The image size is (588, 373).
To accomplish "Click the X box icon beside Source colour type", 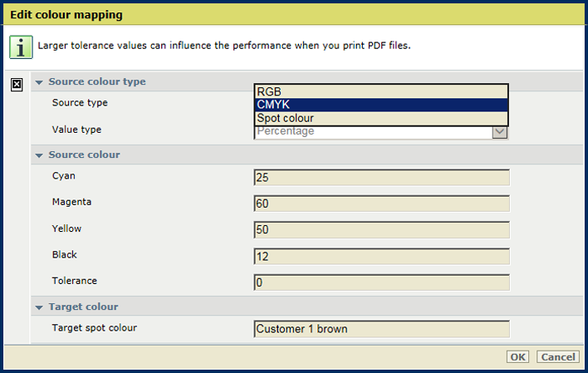I will click(17, 85).
